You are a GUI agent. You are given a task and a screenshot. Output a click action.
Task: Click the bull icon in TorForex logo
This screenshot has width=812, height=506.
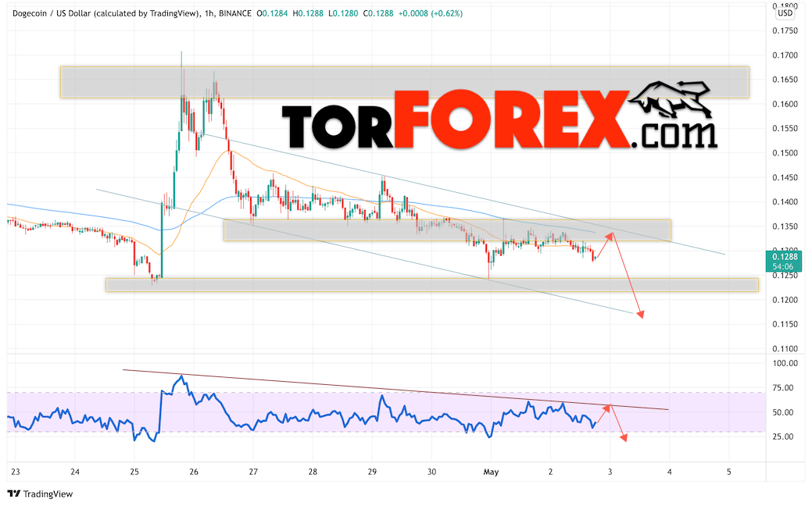[x=671, y=99]
